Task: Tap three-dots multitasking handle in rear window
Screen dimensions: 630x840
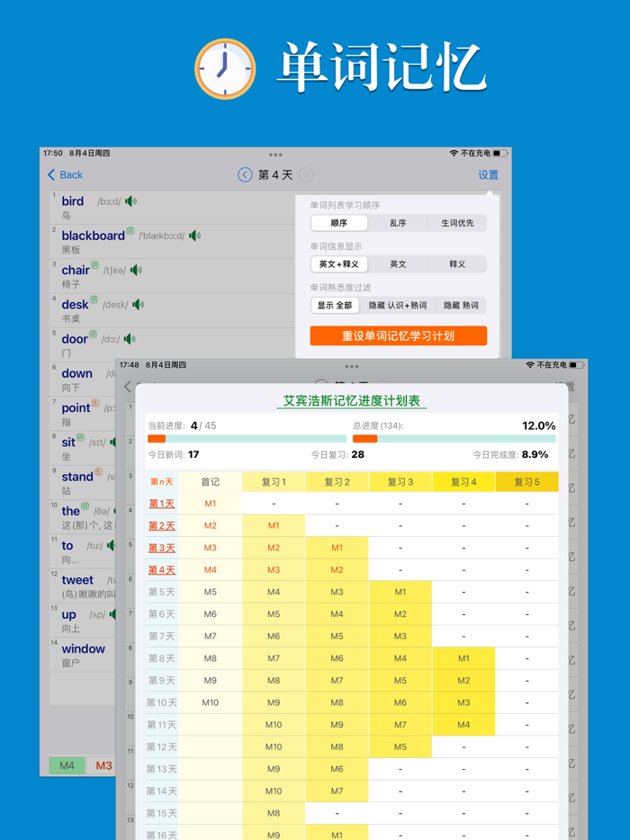Action: (x=275, y=155)
